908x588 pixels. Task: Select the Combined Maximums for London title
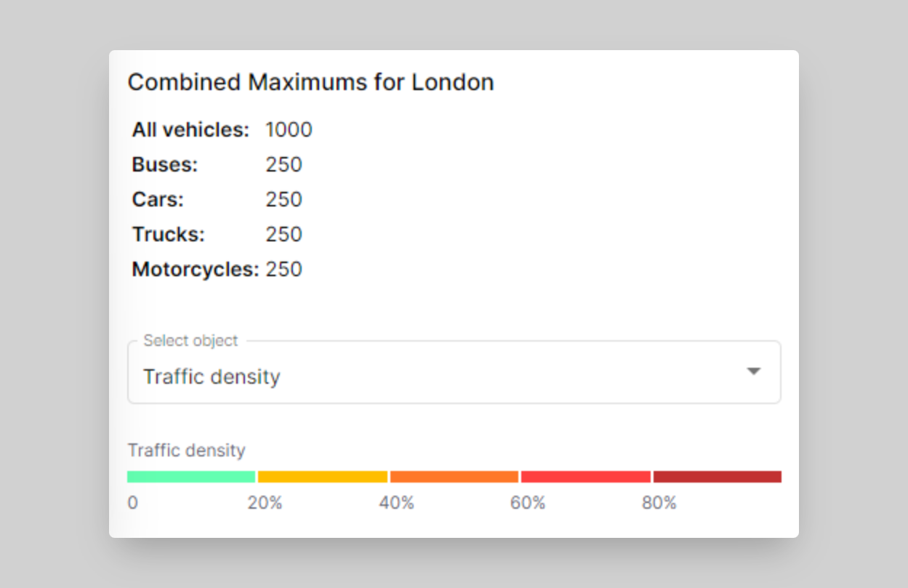311,82
